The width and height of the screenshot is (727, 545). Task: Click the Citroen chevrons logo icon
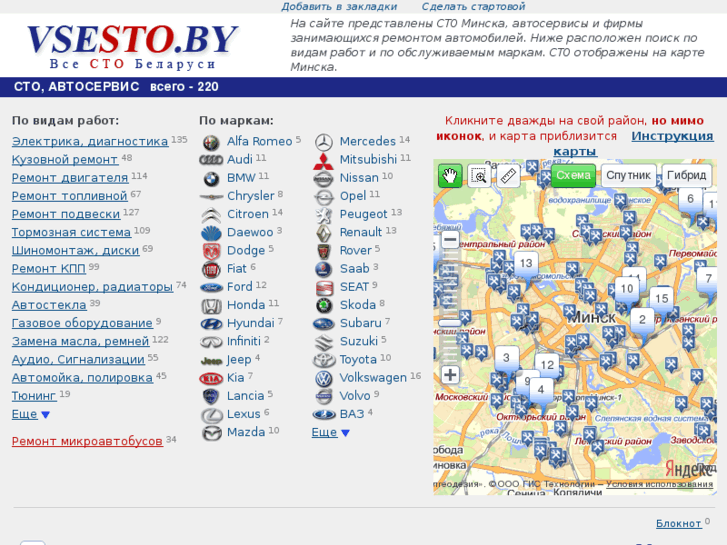pos(211,215)
